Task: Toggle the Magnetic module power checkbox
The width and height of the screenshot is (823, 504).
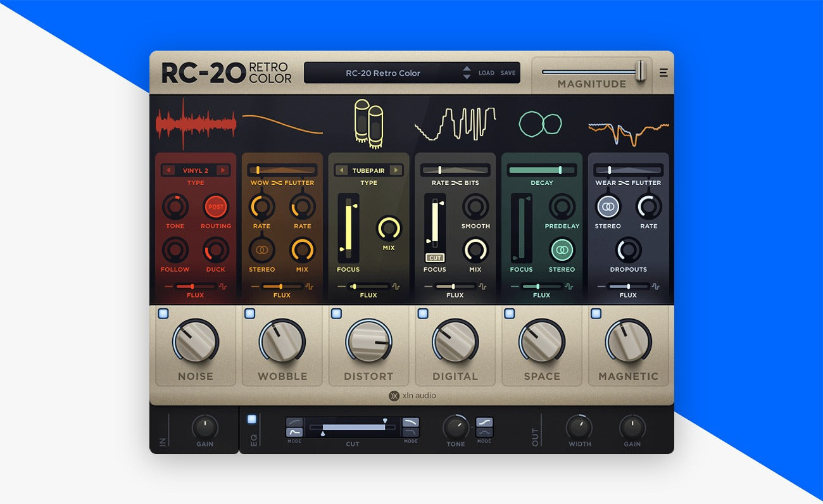Action: point(596,313)
